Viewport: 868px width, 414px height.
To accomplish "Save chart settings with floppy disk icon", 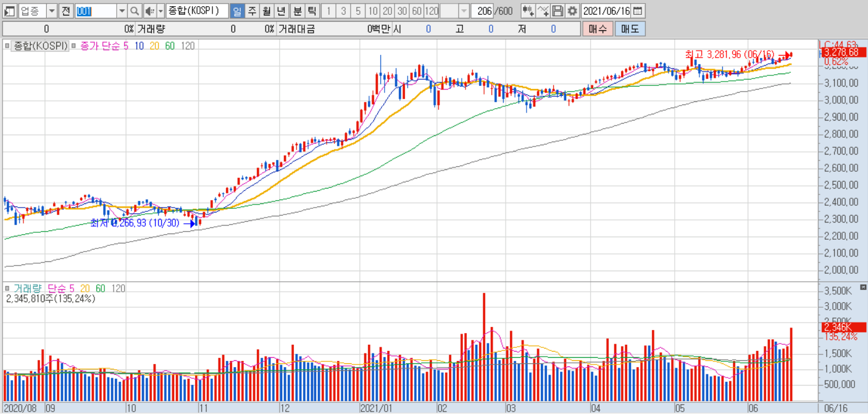I will [x=557, y=11].
